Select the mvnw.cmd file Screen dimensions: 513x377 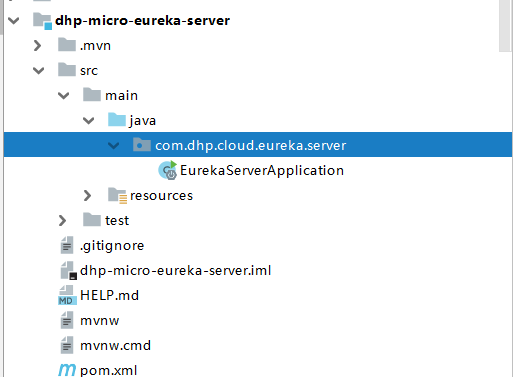pos(115,345)
